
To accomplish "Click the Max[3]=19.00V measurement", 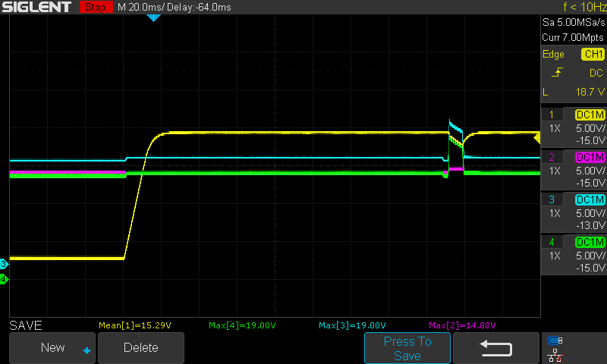I will point(352,325).
